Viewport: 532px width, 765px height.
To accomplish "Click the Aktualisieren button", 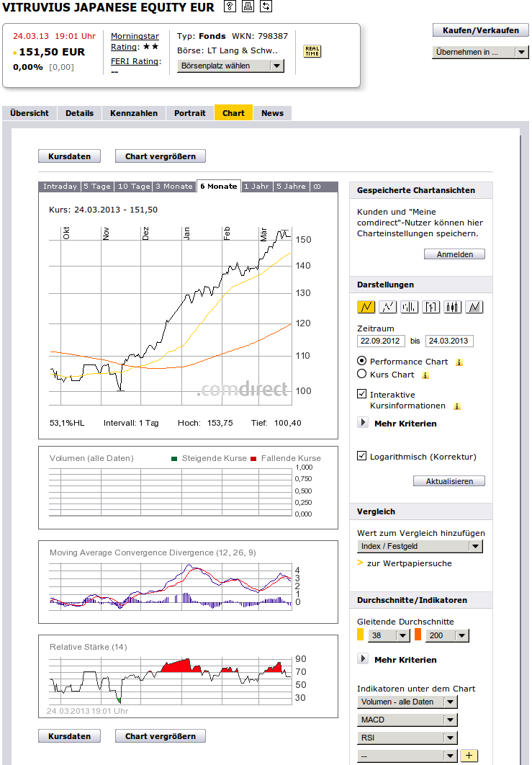I will [x=449, y=481].
